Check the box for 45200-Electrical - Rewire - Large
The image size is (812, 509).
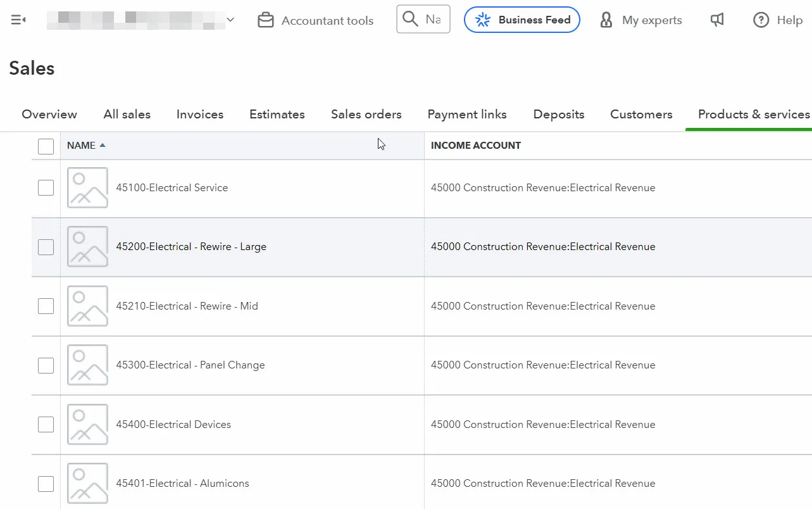(x=46, y=247)
